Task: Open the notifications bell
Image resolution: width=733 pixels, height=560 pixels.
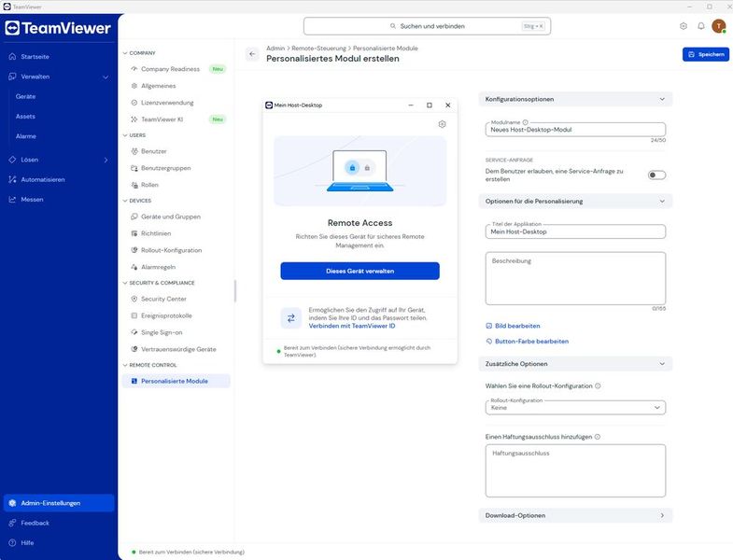Action: coord(700,26)
